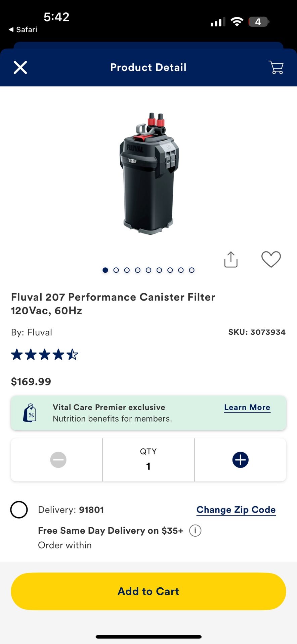Screen dimensions: 297x644
Task: Decrease quantity with the minus button
Action: [x=58, y=460]
